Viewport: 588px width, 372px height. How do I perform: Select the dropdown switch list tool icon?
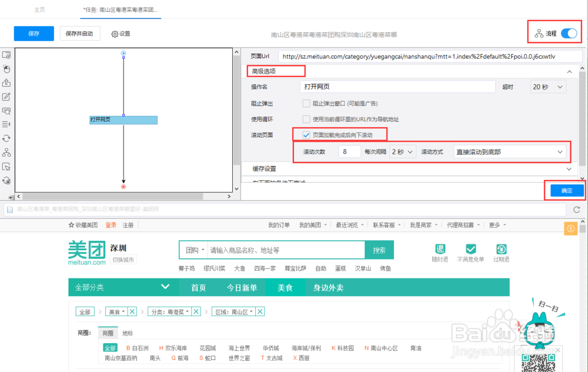[x=6, y=124]
